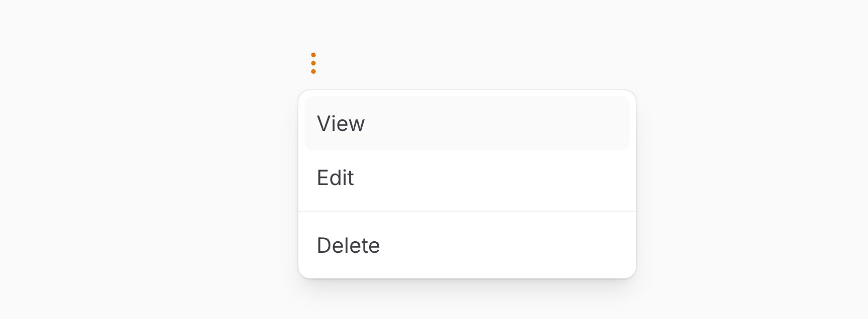Screen dimensions: 868x319
Task: Trigger the Delete action
Action: click(349, 245)
